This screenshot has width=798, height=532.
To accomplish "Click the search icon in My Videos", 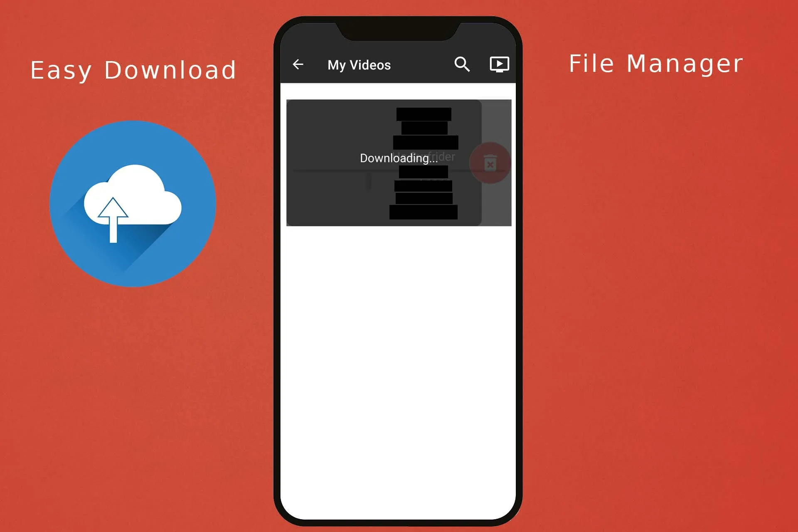I will (462, 64).
